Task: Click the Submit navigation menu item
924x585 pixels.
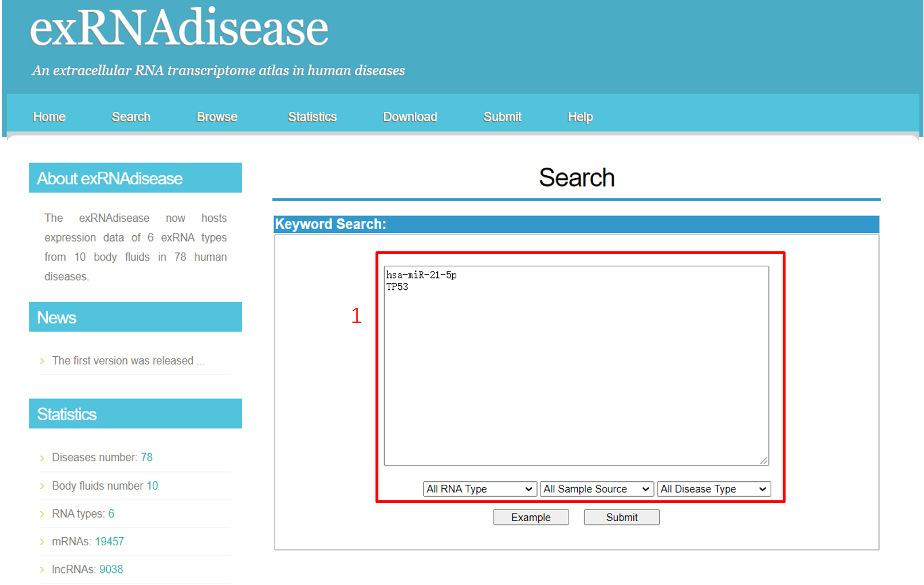Action: click(x=502, y=117)
